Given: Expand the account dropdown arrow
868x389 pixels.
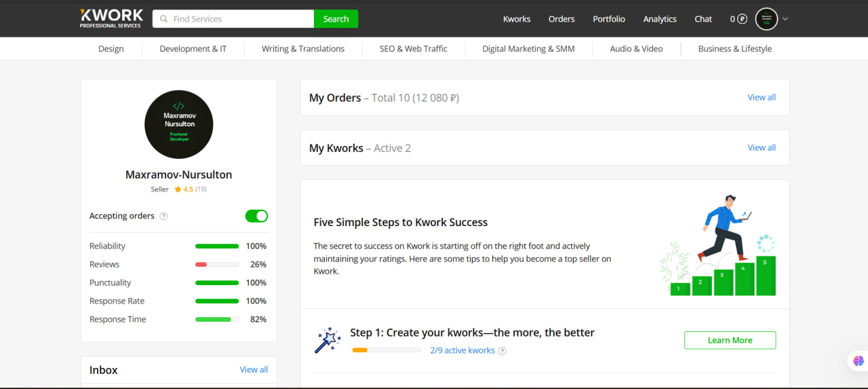Looking at the screenshot, I should pyautogui.click(x=785, y=19).
